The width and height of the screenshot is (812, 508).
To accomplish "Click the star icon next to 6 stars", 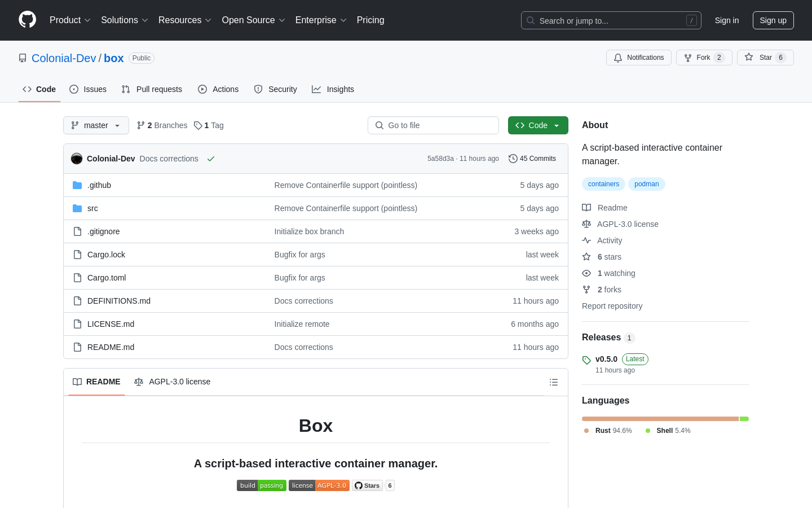I will (586, 257).
